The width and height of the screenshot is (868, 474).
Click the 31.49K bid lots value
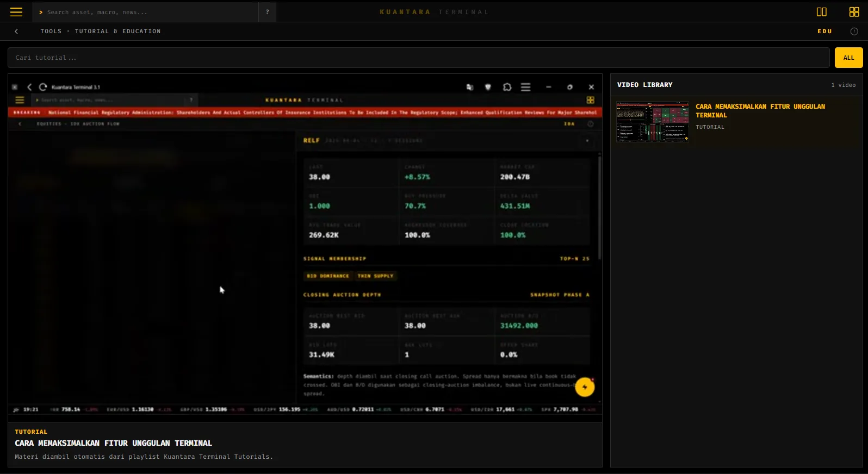[x=321, y=354]
